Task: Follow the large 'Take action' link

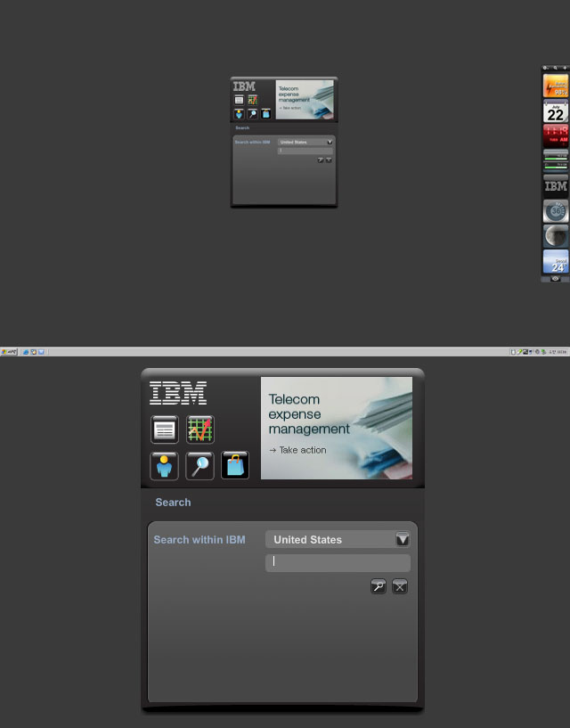Action: [298, 450]
